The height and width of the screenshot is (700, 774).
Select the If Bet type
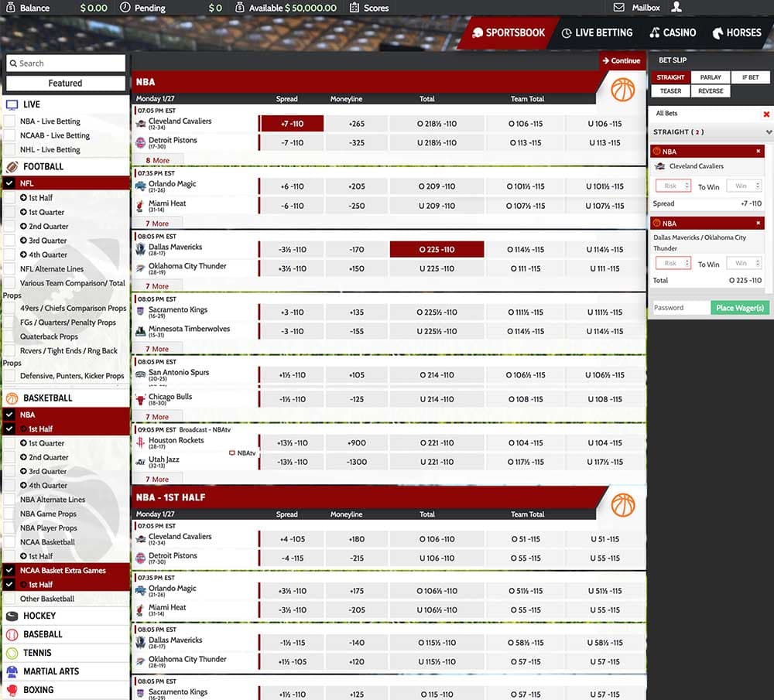coord(750,77)
